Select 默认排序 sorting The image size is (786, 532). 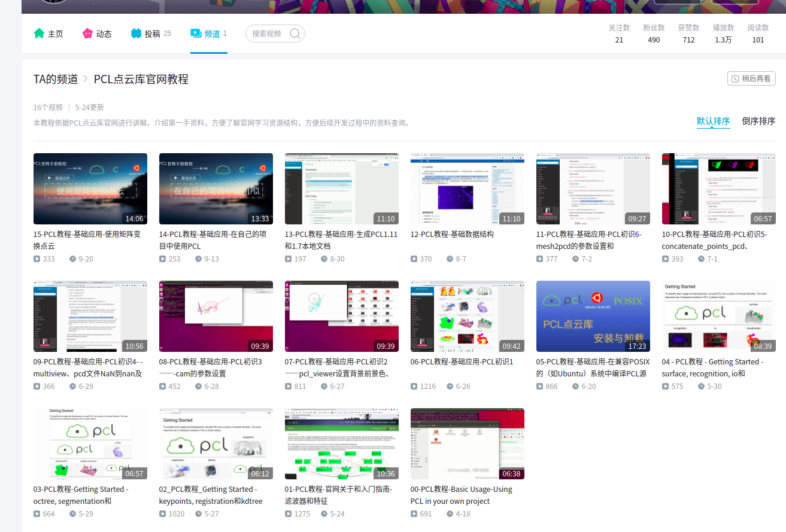713,120
